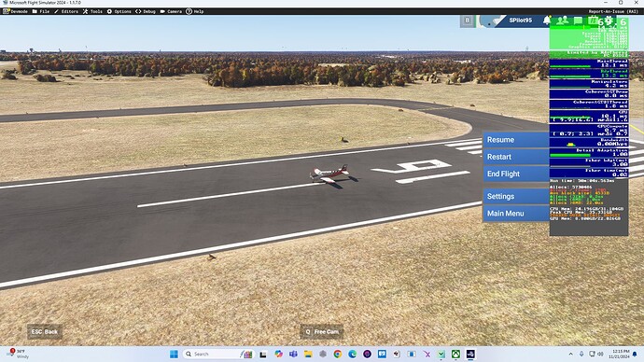Image resolution: width=644 pixels, height=362 pixels.
Task: Click the Windows Start button
Action: coord(174,354)
